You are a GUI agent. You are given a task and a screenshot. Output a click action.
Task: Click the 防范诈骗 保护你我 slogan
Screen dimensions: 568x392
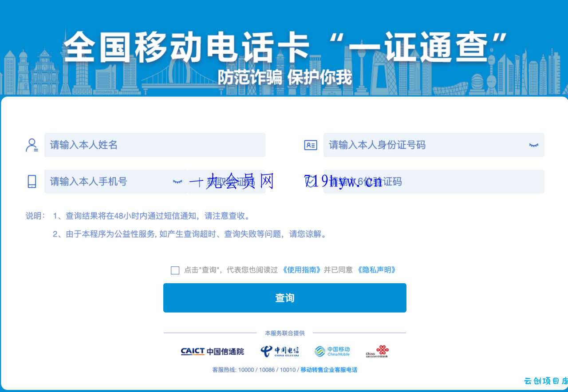(x=284, y=77)
